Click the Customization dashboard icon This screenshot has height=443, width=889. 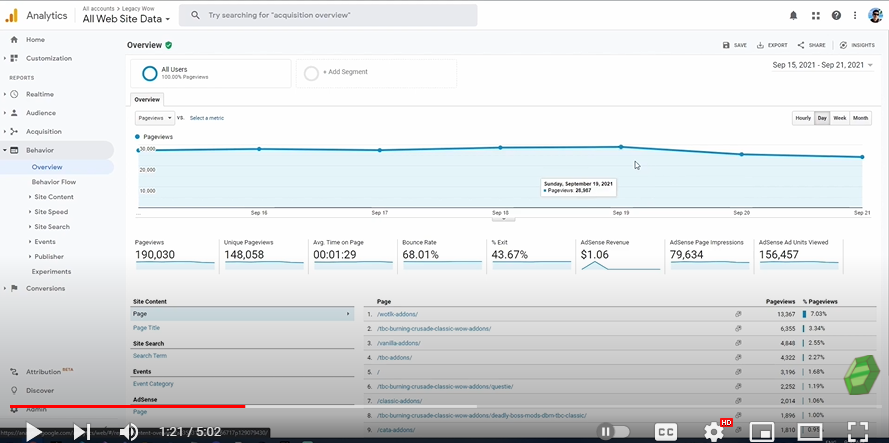point(14,58)
